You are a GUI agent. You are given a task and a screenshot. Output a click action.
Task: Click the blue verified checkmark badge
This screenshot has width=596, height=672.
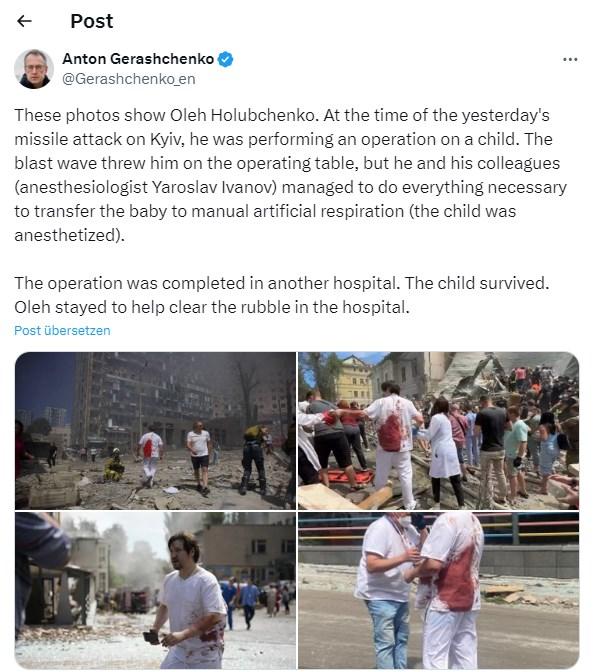[x=225, y=59]
